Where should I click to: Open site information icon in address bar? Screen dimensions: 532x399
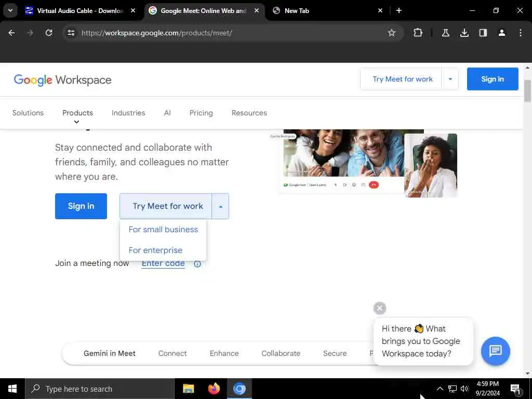click(71, 33)
